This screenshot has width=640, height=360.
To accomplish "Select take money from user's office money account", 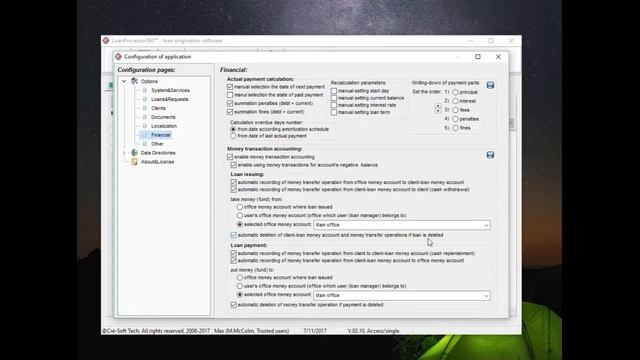I will 240,216.
